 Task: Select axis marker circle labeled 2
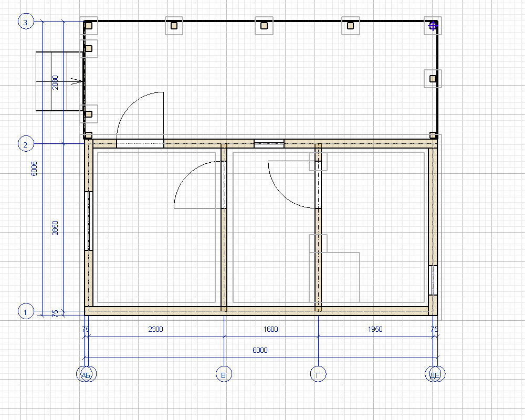point(26,143)
